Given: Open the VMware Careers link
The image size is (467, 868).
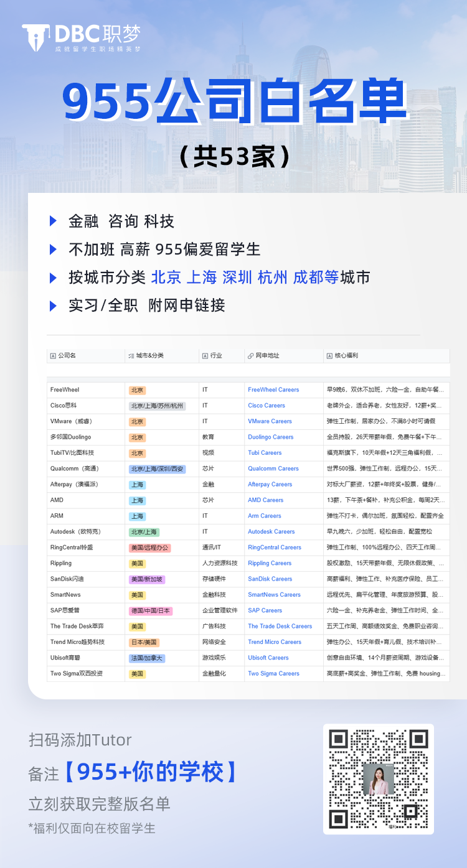Looking at the screenshot, I should pyautogui.click(x=270, y=421).
